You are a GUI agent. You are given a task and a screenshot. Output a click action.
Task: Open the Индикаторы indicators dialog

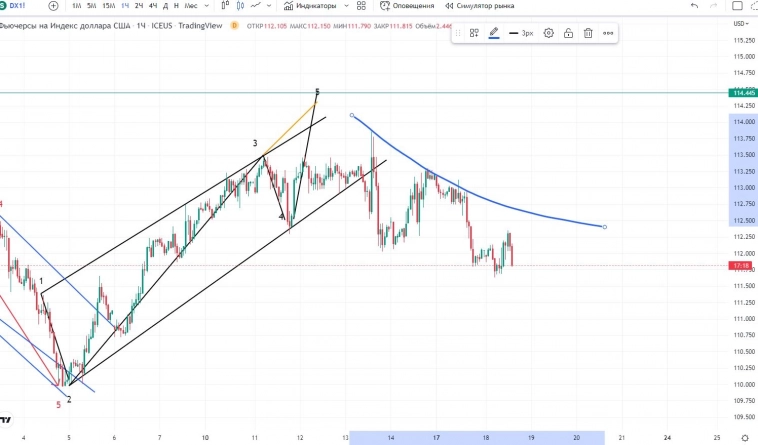[x=310, y=6]
